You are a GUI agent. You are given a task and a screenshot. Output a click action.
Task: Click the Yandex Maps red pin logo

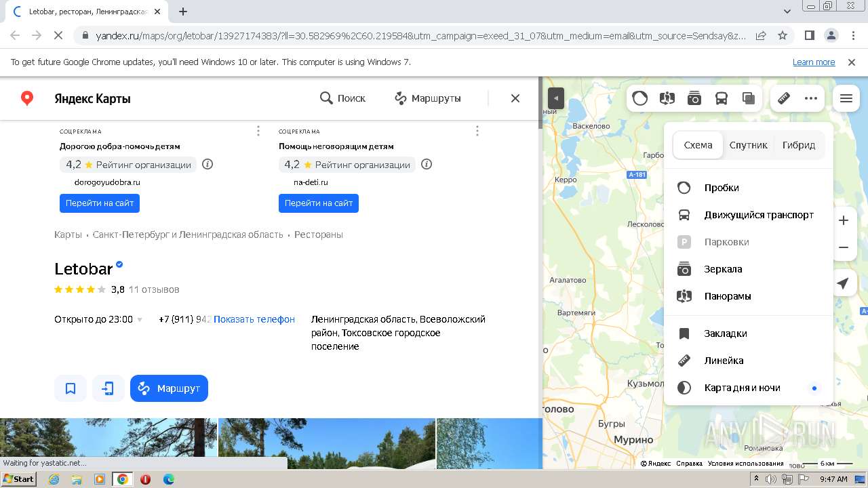click(x=27, y=98)
